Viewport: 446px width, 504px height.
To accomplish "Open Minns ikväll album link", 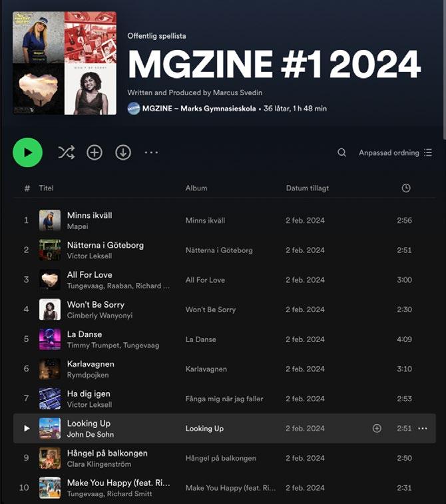I will point(205,220).
